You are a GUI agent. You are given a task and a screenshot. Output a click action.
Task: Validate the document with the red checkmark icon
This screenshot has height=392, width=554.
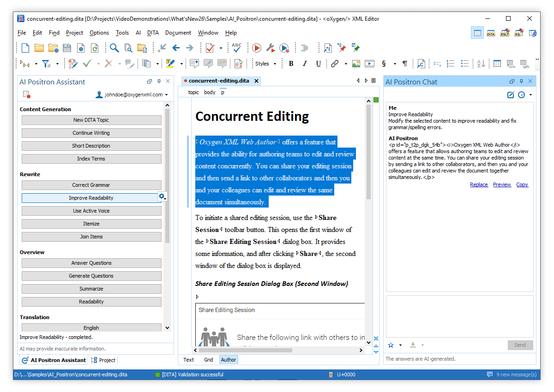[x=210, y=48]
